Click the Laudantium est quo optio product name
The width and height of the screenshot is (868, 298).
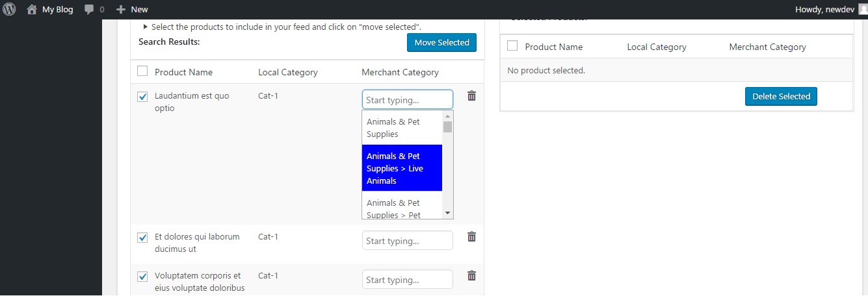pos(192,102)
